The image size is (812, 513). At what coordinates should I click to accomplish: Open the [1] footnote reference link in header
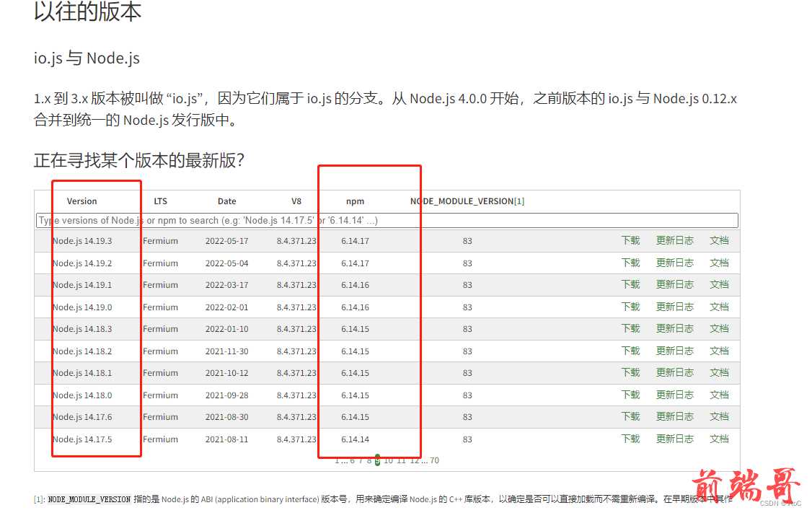click(x=519, y=201)
